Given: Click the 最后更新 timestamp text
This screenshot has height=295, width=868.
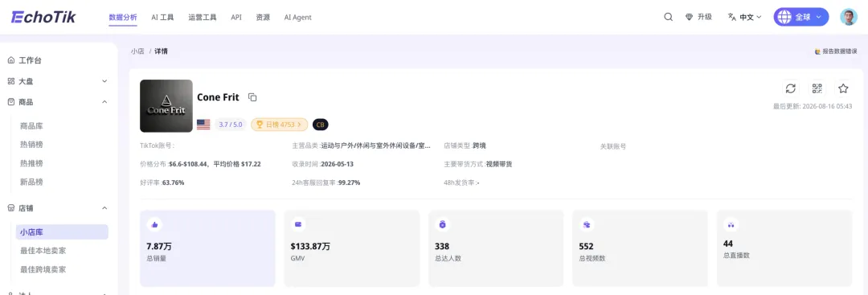Looking at the screenshot, I should 813,106.
